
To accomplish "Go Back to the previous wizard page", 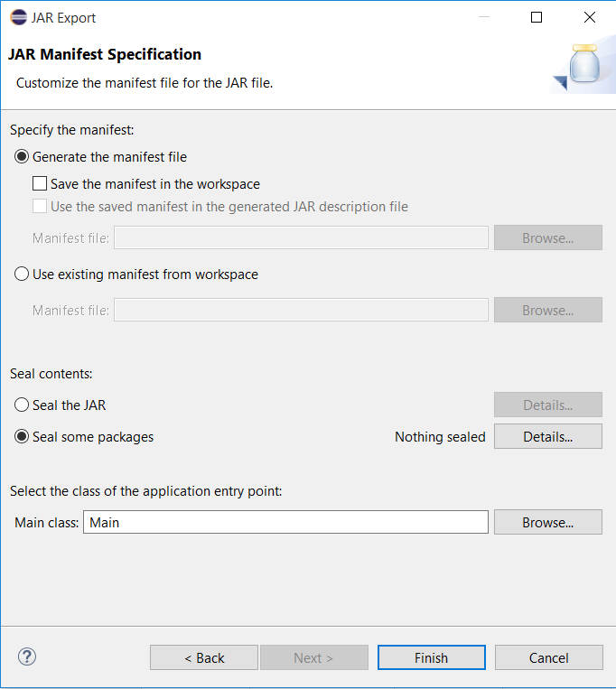I will pyautogui.click(x=204, y=657).
